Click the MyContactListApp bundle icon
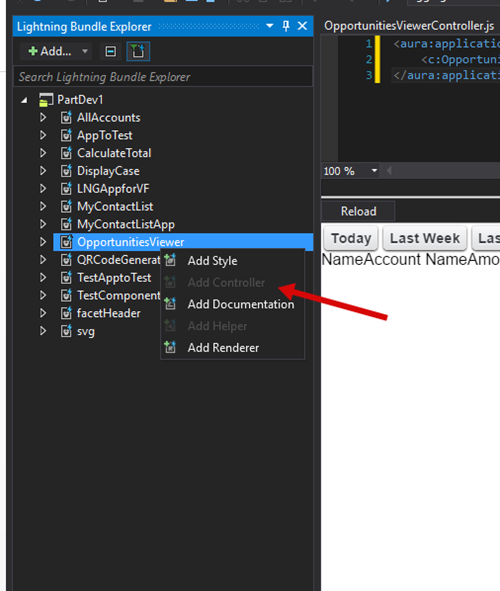This screenshot has width=500, height=591. tap(66, 224)
